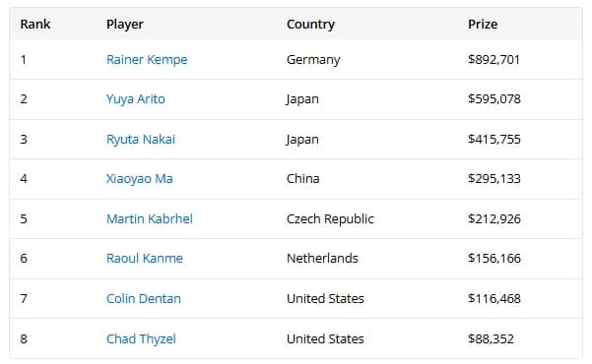Open Raoul Kanme player profile

145,259
